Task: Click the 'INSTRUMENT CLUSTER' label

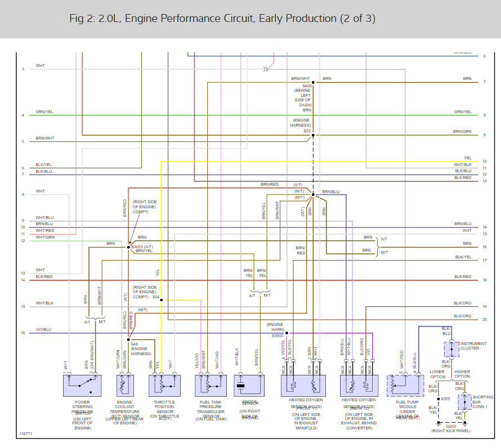Action: (x=473, y=346)
